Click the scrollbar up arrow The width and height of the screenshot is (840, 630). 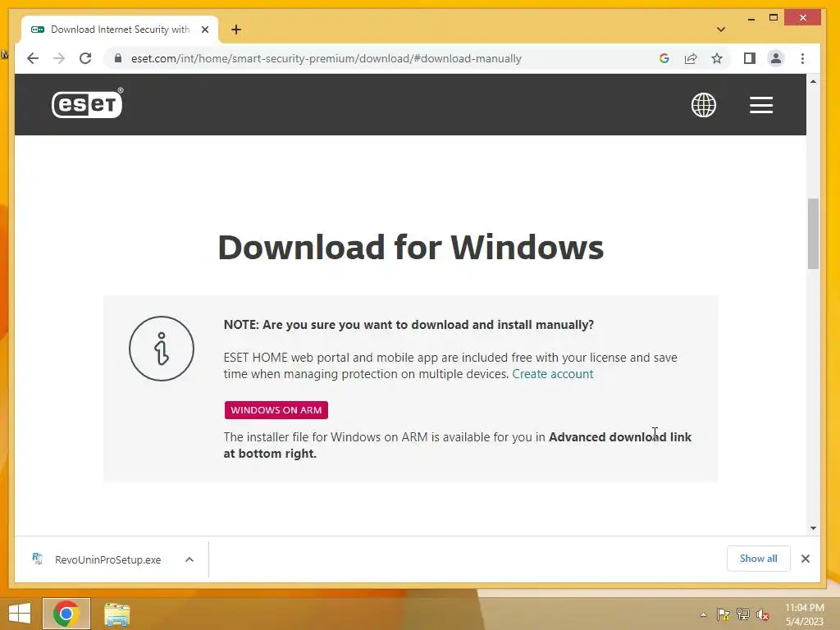[813, 81]
